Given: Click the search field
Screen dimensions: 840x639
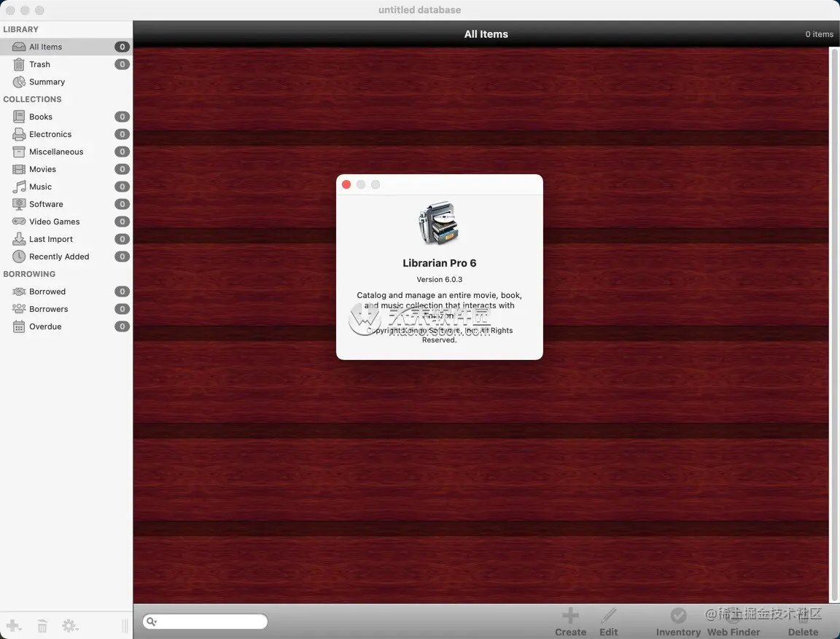Looking at the screenshot, I should (205, 622).
